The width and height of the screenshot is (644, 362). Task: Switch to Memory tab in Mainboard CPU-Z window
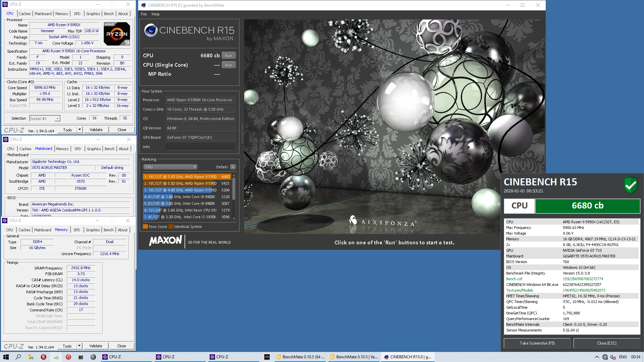pos(62,149)
